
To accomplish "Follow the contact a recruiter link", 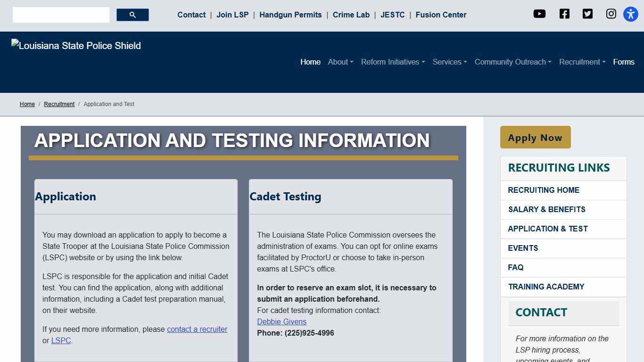I will 197,329.
